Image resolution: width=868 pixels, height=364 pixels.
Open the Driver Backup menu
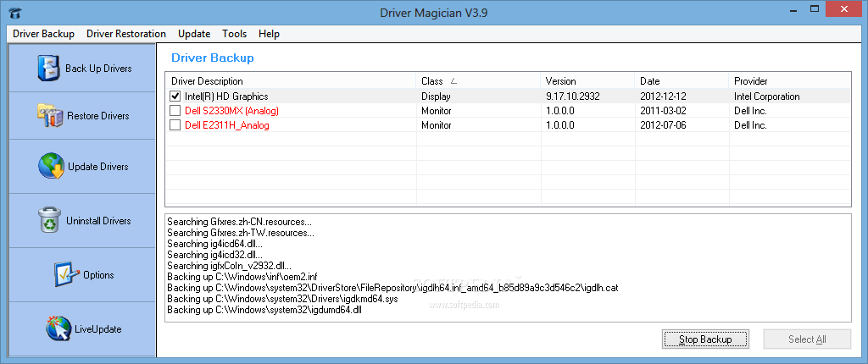click(x=44, y=34)
